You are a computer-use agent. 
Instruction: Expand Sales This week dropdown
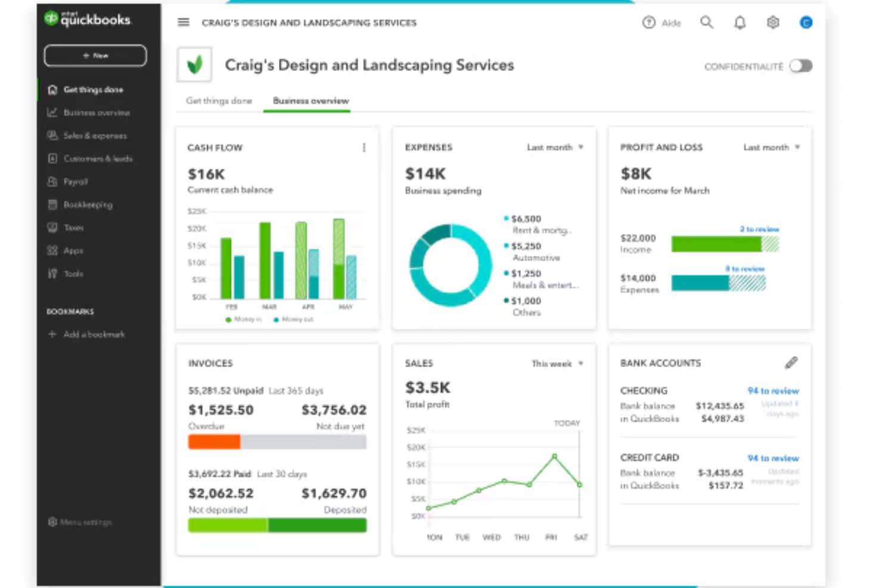(x=558, y=363)
